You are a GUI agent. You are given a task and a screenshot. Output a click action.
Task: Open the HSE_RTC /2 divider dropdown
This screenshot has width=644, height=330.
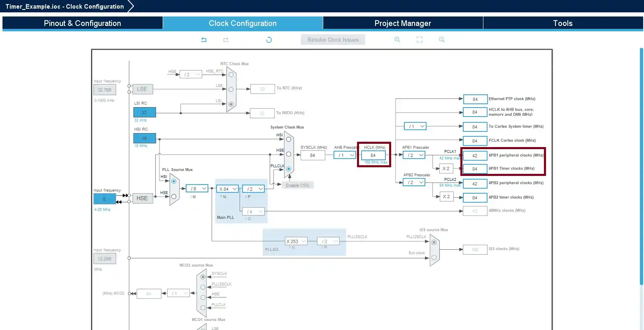pos(191,74)
